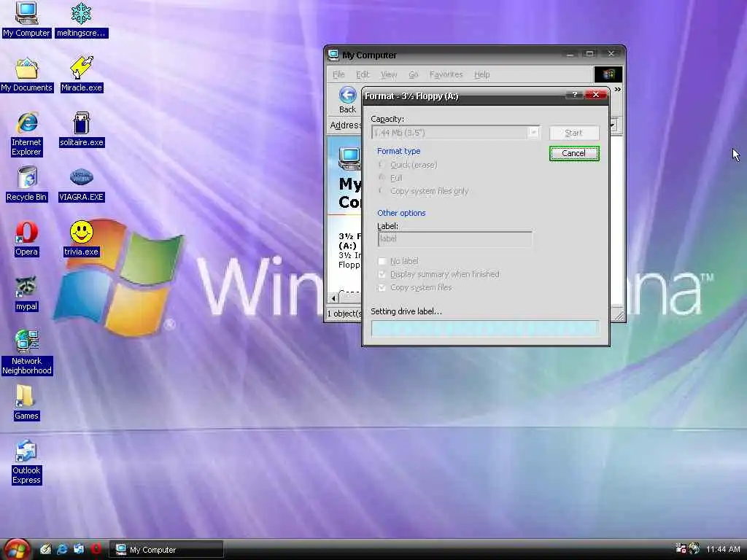Open the Edit menu in My Computer
This screenshot has width=747, height=560.
[363, 74]
